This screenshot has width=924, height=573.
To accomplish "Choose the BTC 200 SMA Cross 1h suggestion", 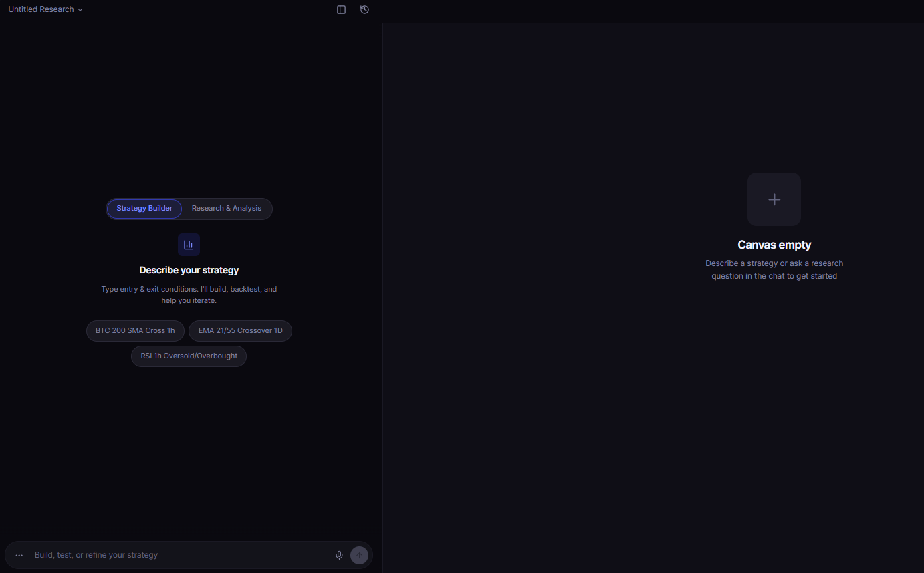I will pos(135,331).
